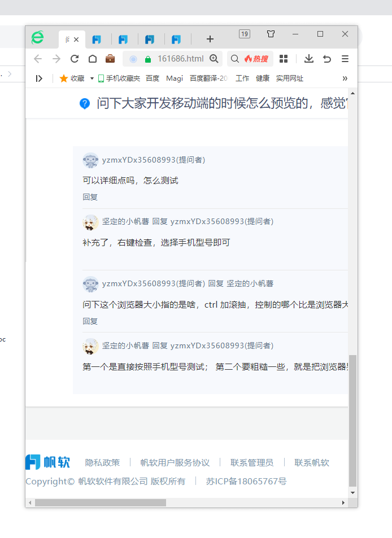Open the browser skin shirt icon

click(x=271, y=34)
